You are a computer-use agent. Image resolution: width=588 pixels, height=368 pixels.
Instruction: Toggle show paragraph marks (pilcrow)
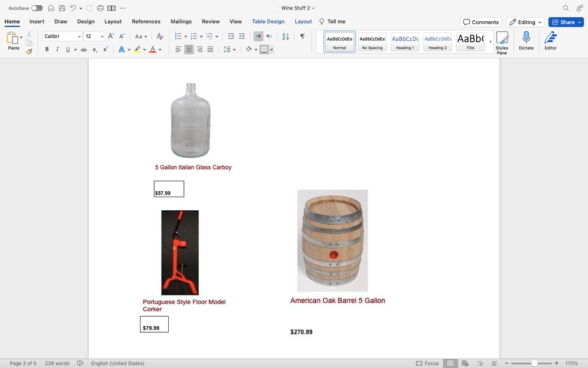pyautogui.click(x=302, y=37)
